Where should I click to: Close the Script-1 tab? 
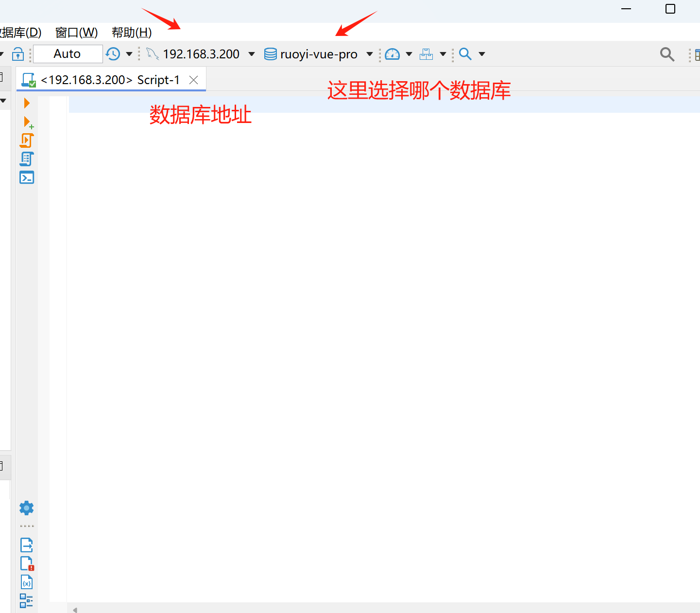click(193, 80)
